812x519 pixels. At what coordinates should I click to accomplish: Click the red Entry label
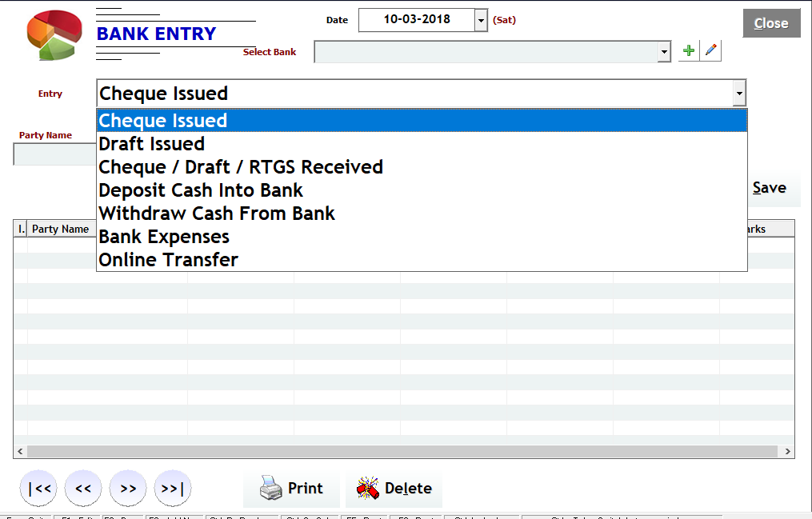point(50,94)
